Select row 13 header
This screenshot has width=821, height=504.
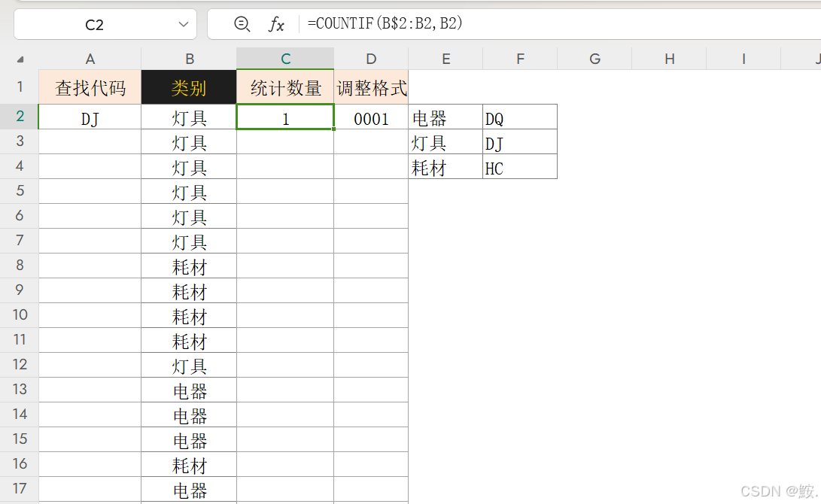tap(20, 390)
